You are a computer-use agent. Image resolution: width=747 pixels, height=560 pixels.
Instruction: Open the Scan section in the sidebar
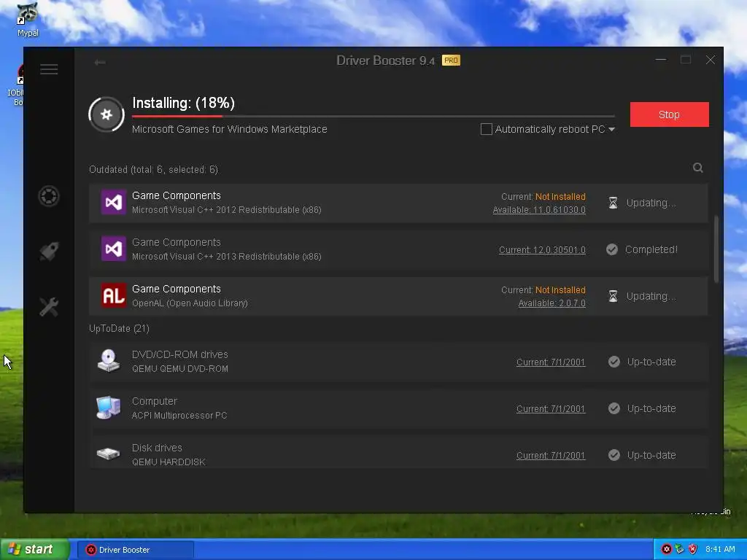tap(49, 196)
